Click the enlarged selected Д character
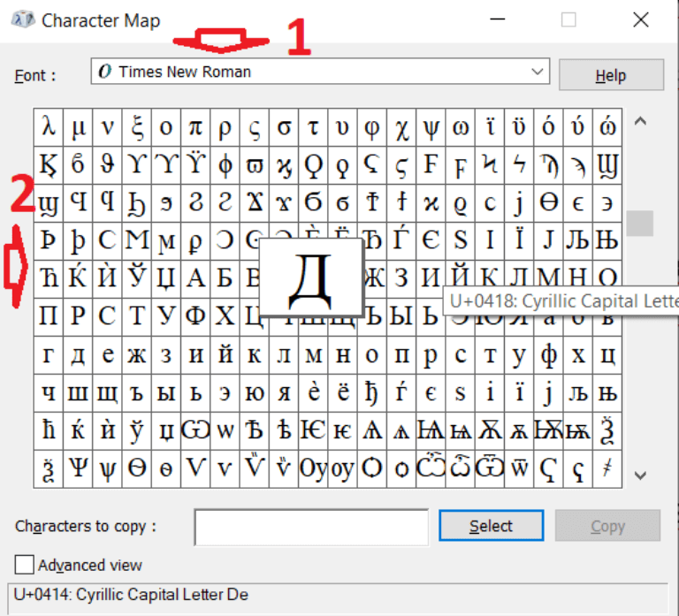Image resolution: width=679 pixels, height=616 pixels. tap(310, 278)
